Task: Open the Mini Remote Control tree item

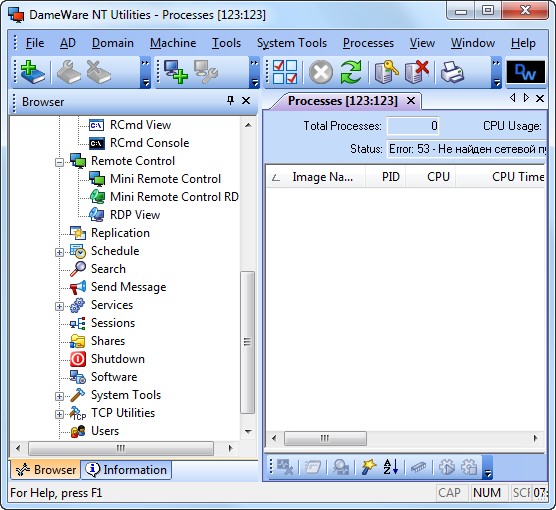Action: click(x=165, y=179)
